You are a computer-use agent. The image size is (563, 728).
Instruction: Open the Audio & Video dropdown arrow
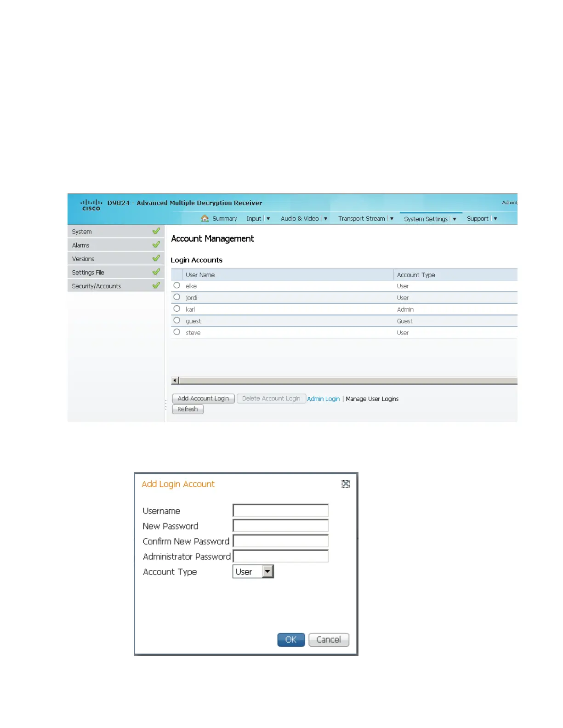coord(326,219)
